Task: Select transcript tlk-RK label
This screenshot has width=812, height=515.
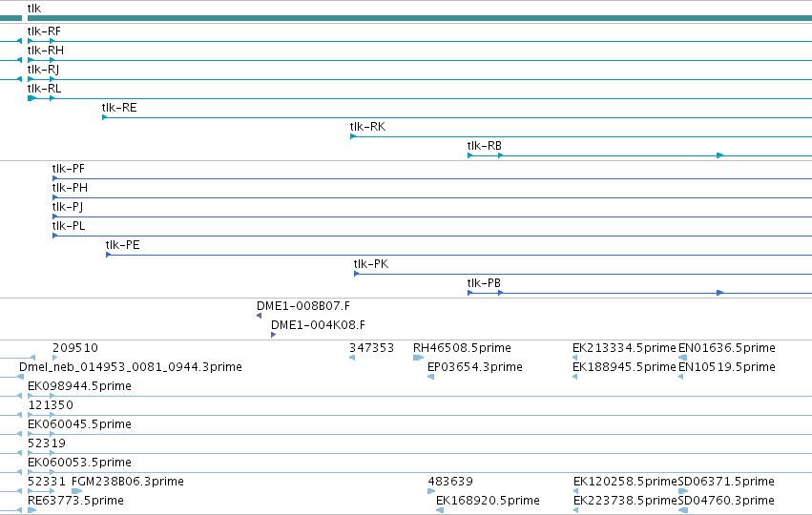Action: coord(367,127)
